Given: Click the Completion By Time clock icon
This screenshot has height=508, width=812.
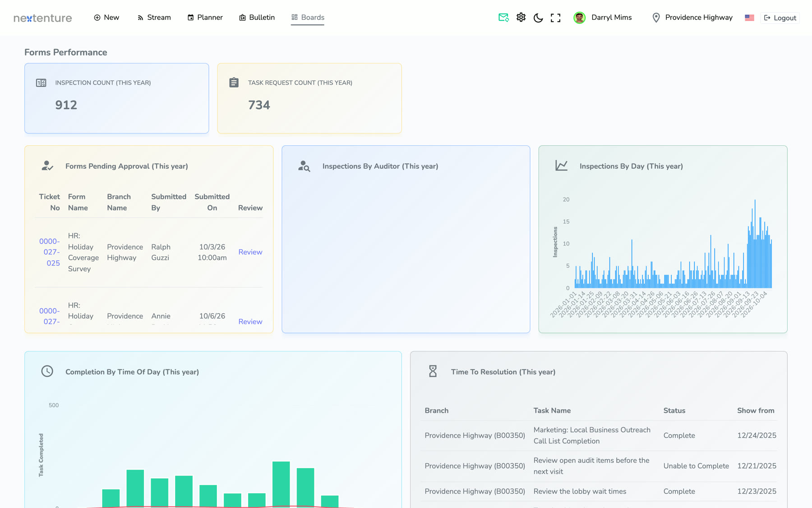Looking at the screenshot, I should pyautogui.click(x=47, y=371).
